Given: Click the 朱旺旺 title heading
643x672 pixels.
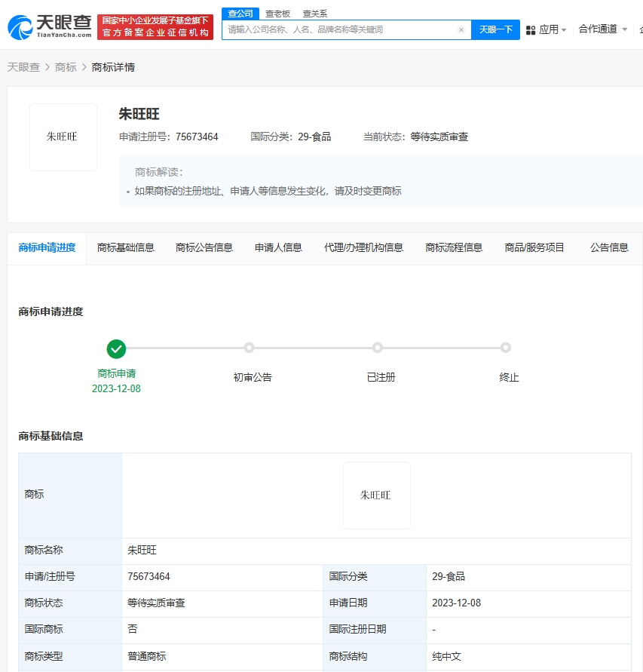Looking at the screenshot, I should [x=139, y=114].
